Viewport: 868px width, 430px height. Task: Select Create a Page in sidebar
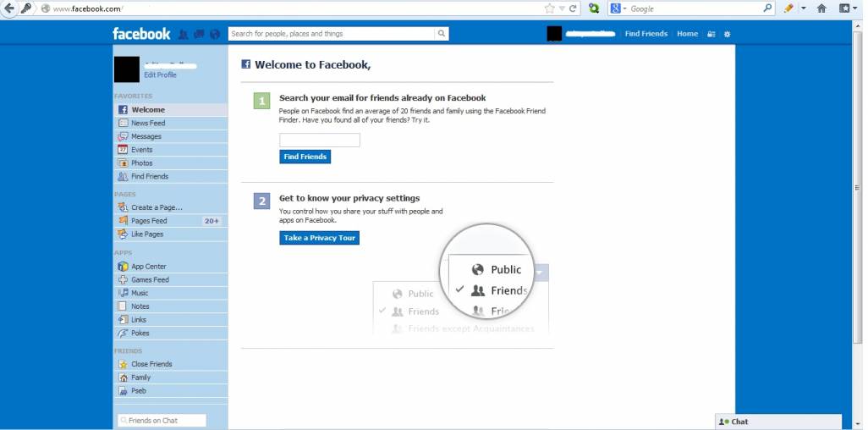point(171,207)
